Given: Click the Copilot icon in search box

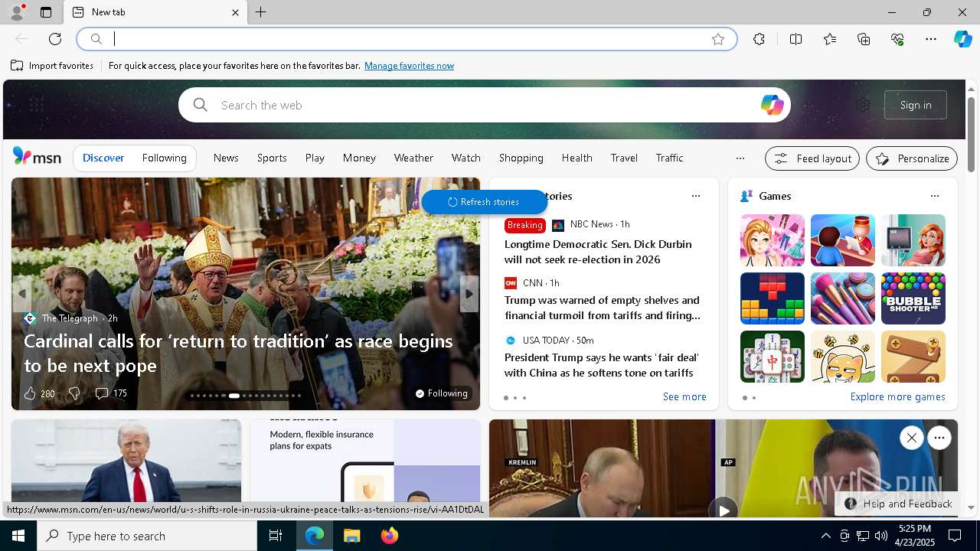Looking at the screenshot, I should [772, 105].
